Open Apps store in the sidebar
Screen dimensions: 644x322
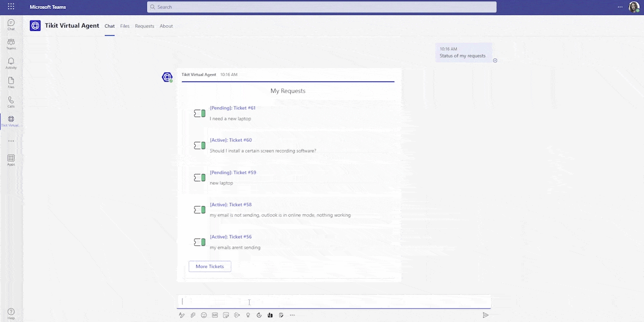tap(11, 160)
